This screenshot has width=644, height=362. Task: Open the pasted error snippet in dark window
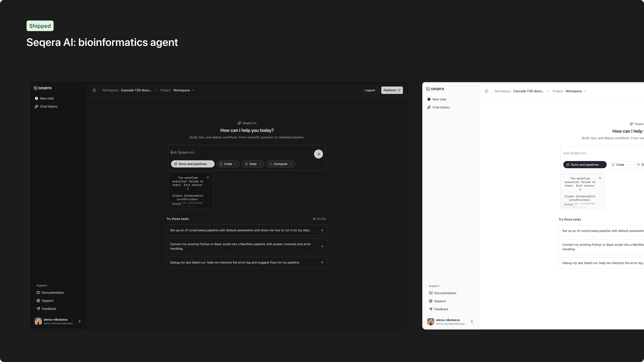click(191, 190)
